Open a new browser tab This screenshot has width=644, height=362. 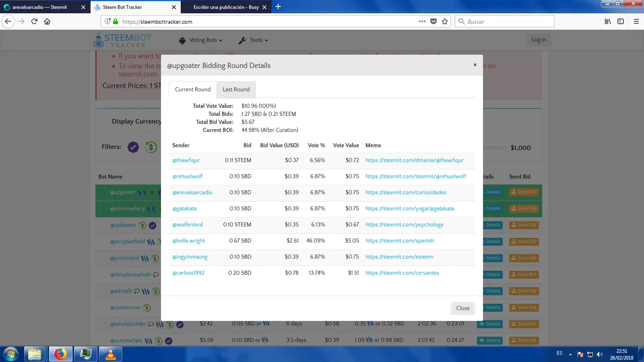pyautogui.click(x=278, y=7)
